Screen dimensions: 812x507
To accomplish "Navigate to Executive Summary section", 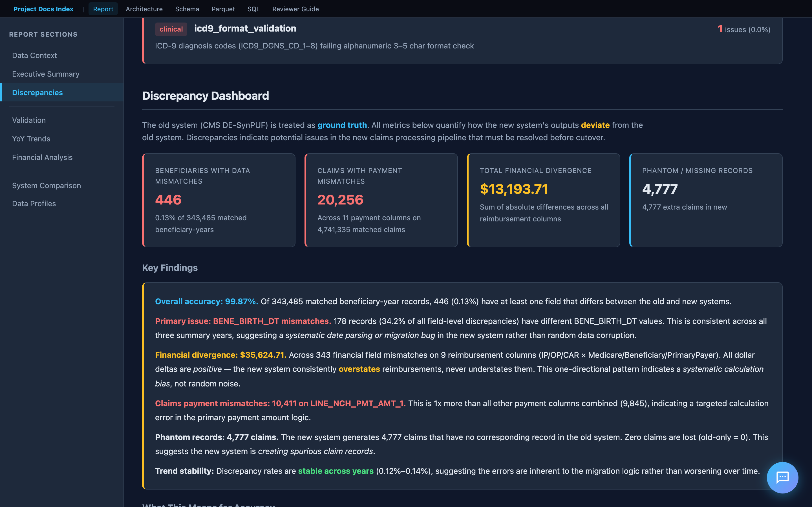I will point(46,74).
